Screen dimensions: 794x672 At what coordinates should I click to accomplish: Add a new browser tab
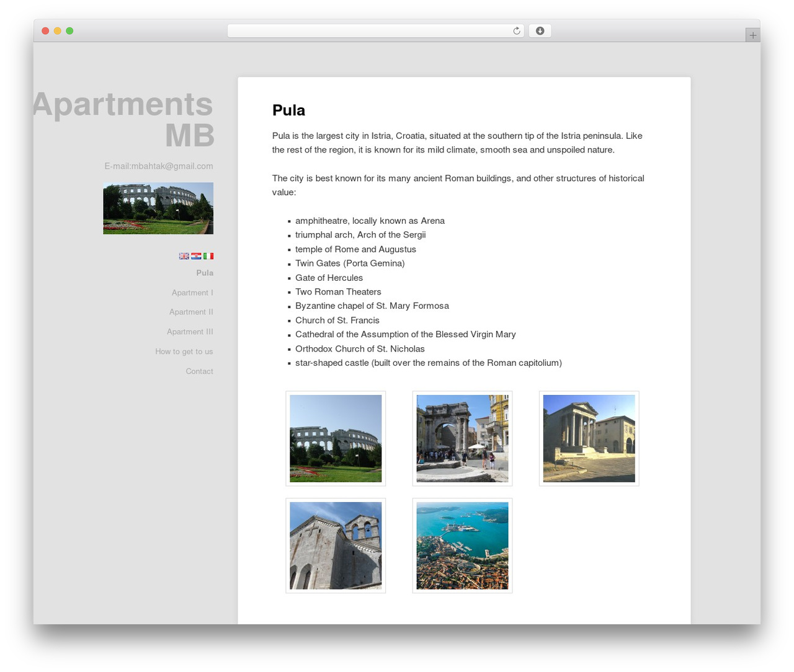pos(752,35)
